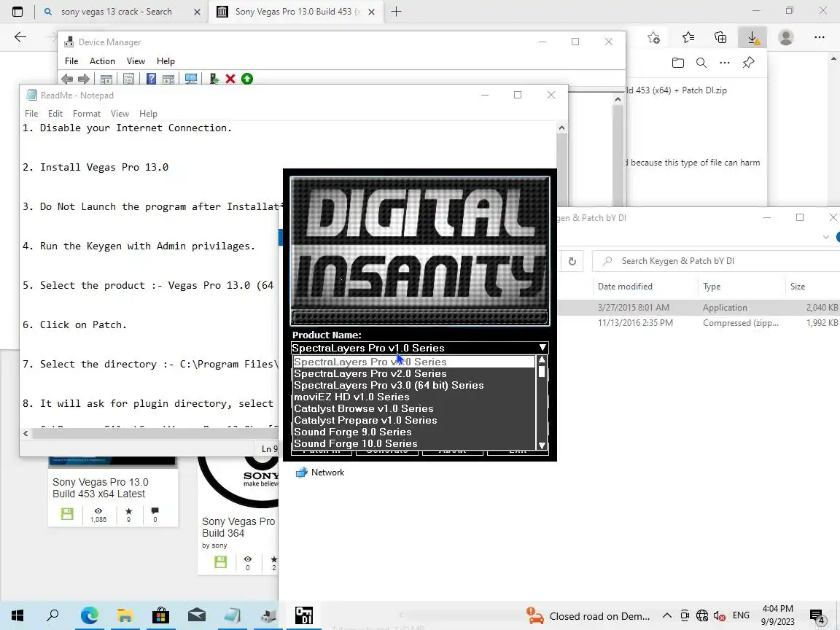Open Microsoft Store from taskbar
This screenshot has width=840, height=630.
160,615
